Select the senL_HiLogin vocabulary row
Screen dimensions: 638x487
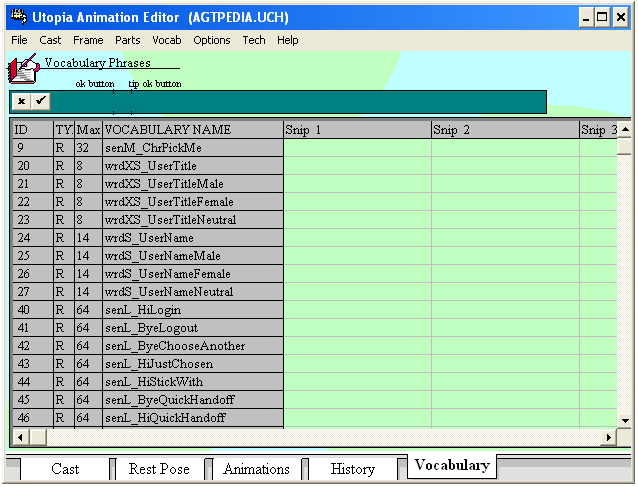[x=192, y=310]
